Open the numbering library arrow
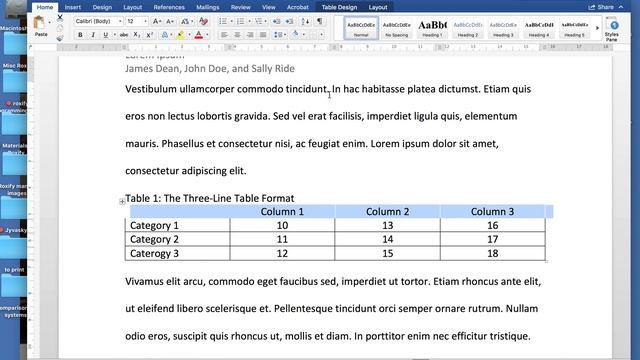This screenshot has width=640, height=360. 249,21
